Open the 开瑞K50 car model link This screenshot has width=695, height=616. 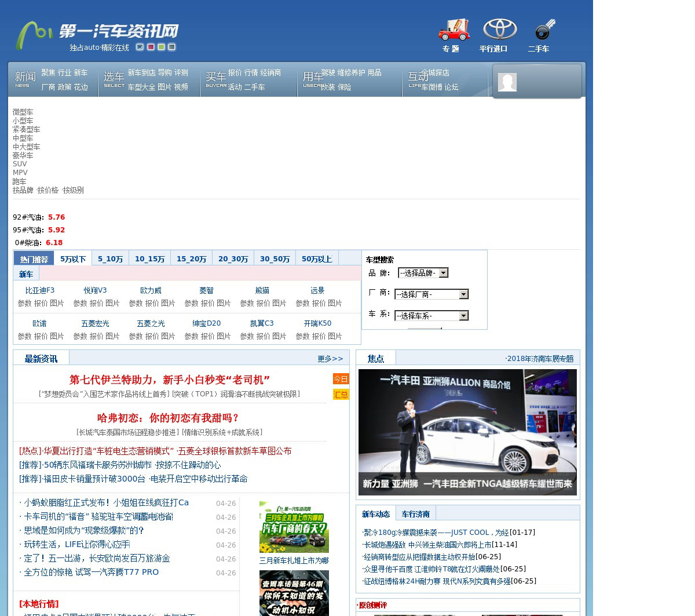coord(317,323)
